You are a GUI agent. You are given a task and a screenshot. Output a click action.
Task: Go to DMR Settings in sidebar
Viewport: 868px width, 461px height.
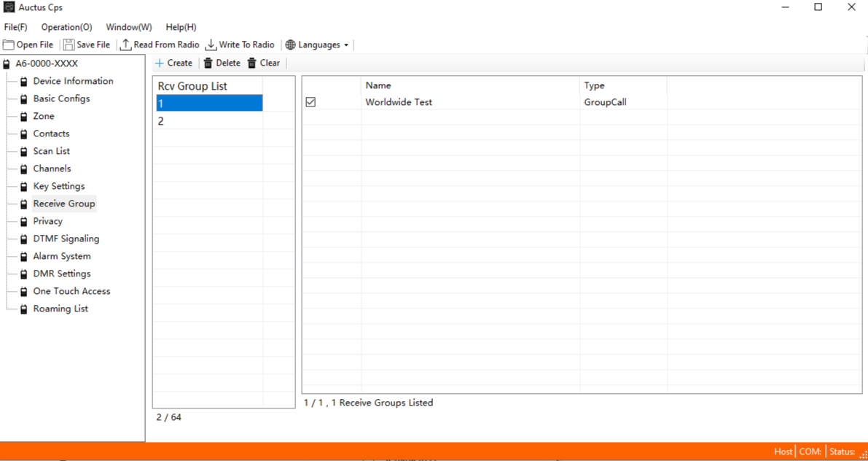pyautogui.click(x=62, y=274)
